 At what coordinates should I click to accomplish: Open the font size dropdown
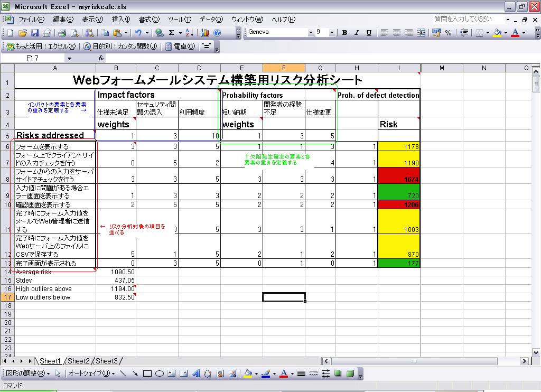(x=332, y=33)
